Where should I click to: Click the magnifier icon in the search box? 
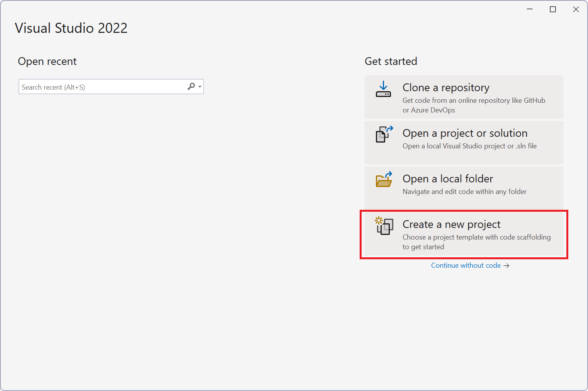point(190,87)
